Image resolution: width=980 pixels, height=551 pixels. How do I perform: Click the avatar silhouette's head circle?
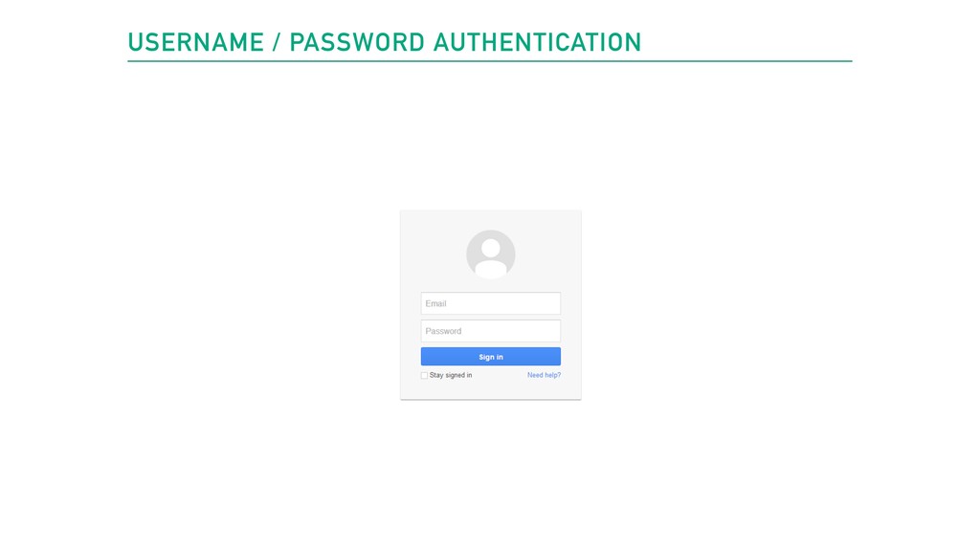point(490,248)
